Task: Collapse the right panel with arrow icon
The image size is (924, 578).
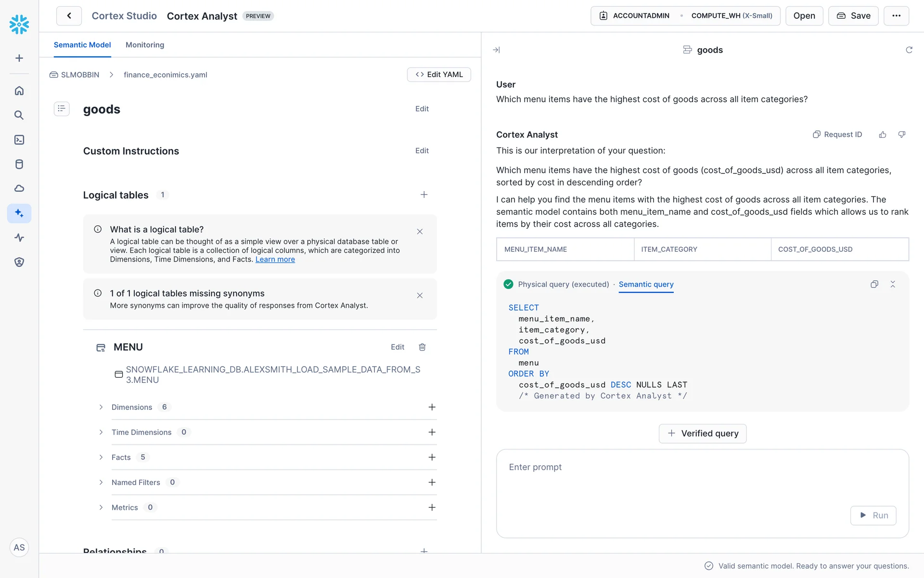Action: click(x=497, y=50)
